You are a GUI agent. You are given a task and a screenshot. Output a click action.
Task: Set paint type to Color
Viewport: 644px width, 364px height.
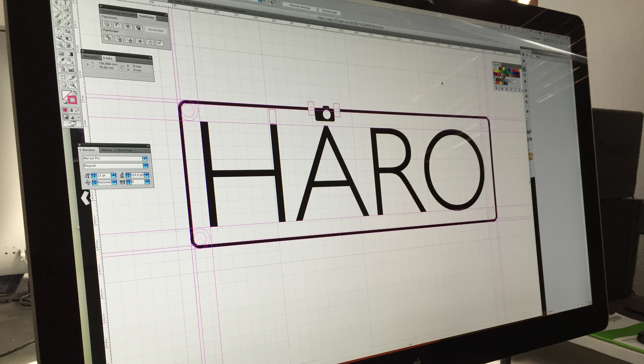click(x=65, y=110)
